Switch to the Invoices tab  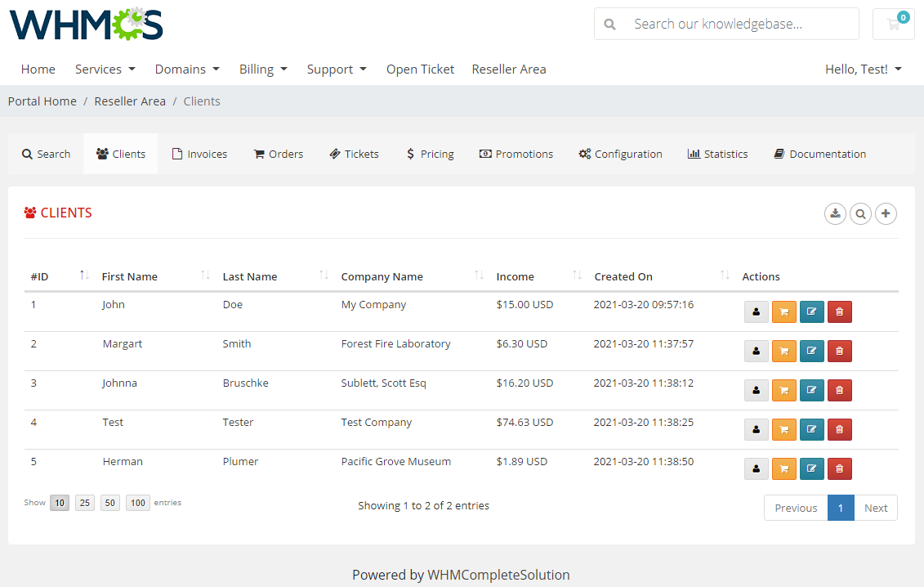pos(199,154)
